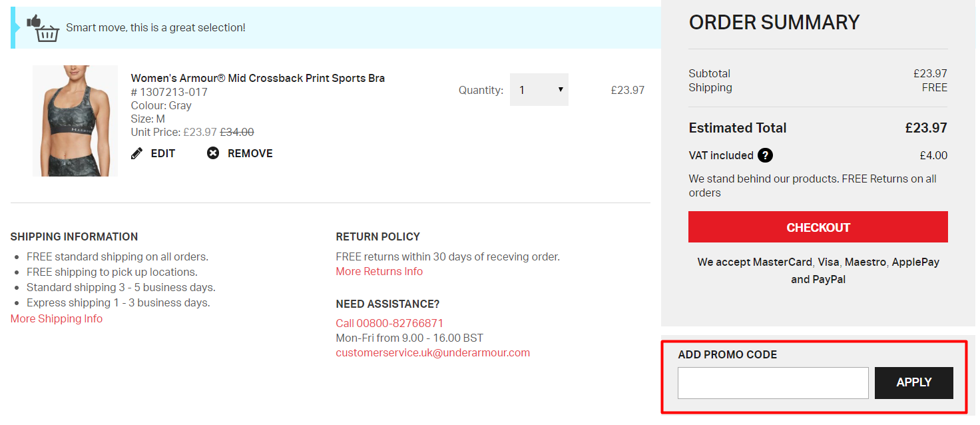Open More Shipping Info

coord(56,318)
